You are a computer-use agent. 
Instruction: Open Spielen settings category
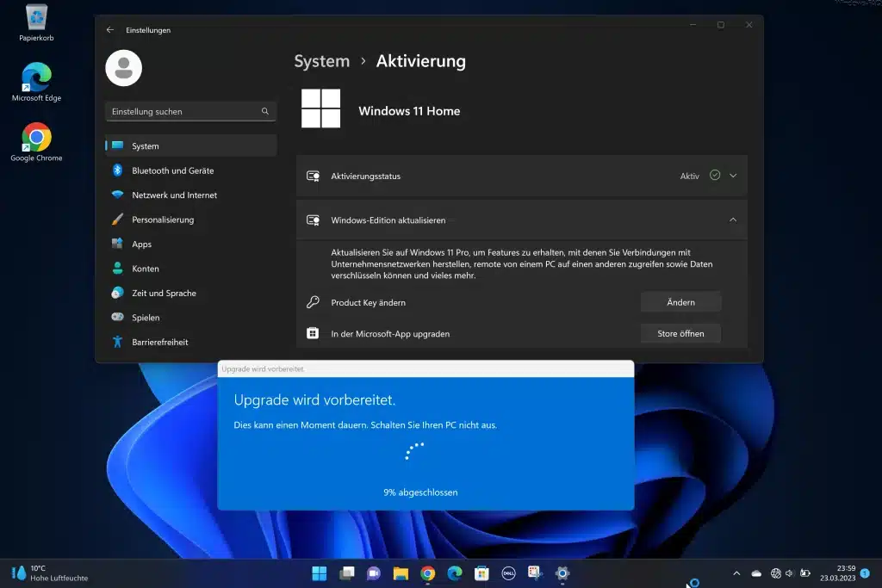pos(190,317)
